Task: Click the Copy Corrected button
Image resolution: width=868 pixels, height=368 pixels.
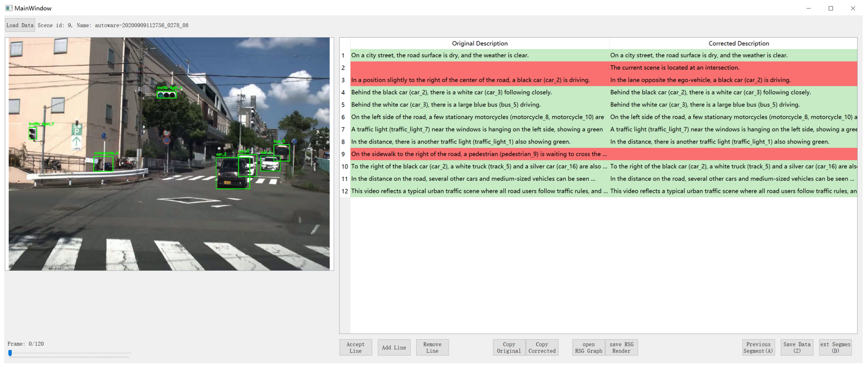Action: click(x=541, y=348)
